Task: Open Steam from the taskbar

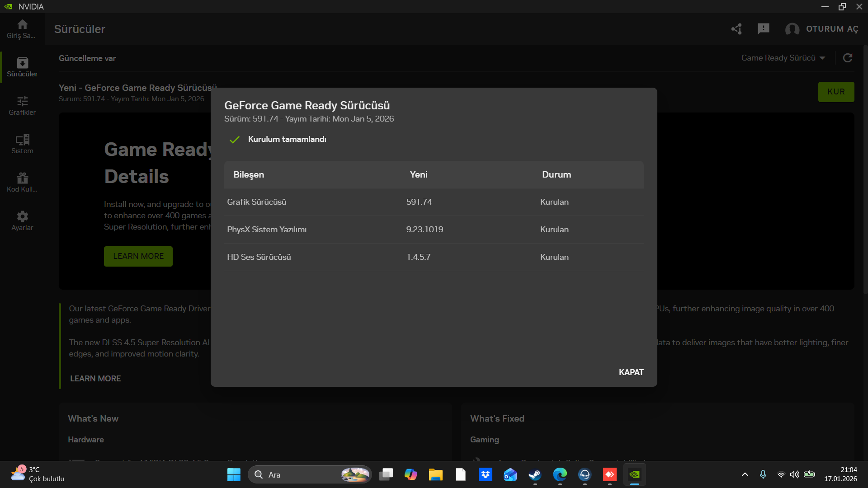Action: tap(535, 475)
